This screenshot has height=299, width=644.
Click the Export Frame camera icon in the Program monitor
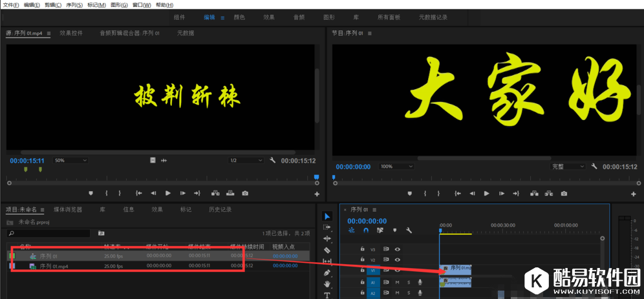click(x=564, y=193)
